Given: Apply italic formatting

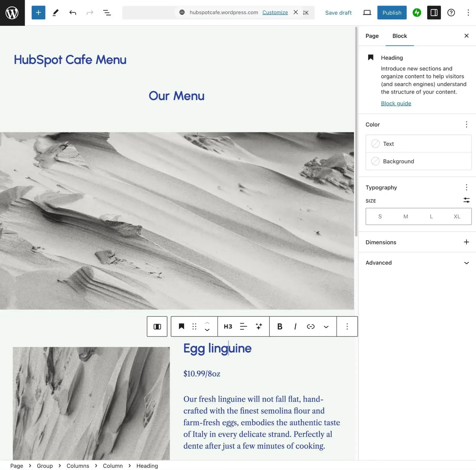Looking at the screenshot, I should tap(295, 327).
